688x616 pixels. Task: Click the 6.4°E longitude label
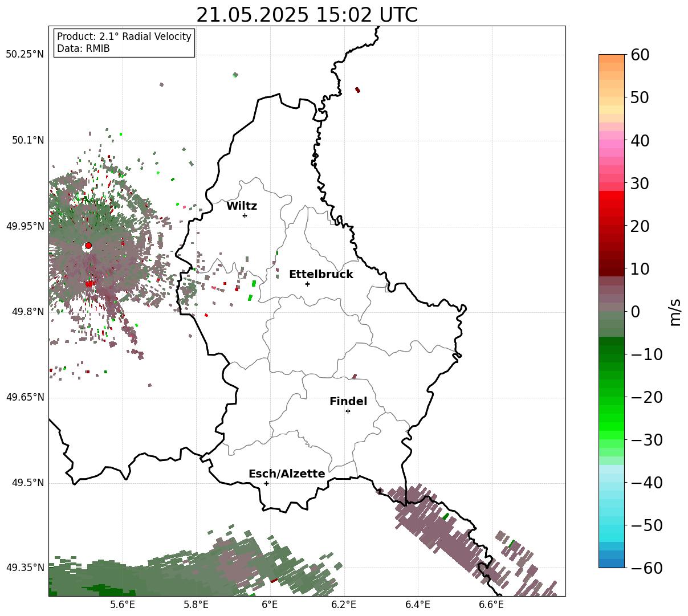point(418,605)
